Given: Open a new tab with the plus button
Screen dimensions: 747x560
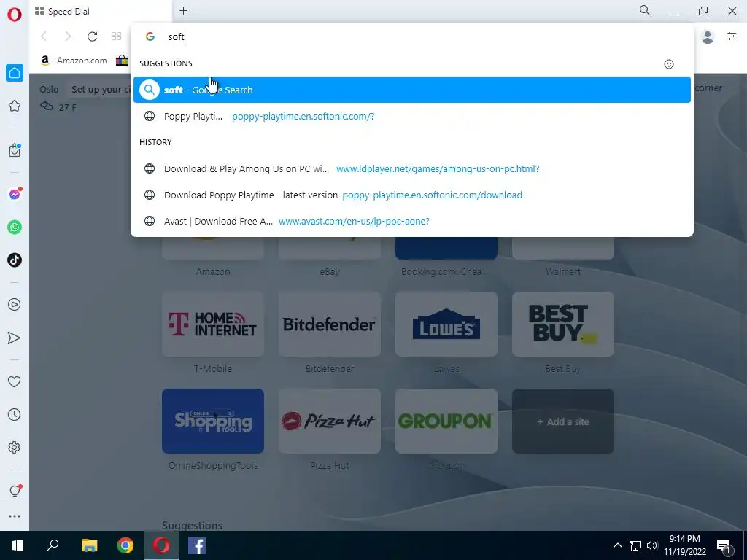Looking at the screenshot, I should (183, 10).
